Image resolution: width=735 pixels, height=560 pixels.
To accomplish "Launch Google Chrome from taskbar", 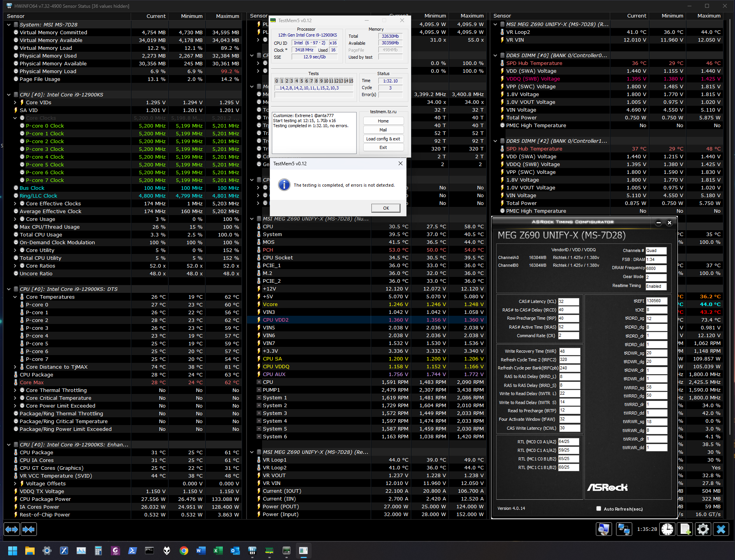I will point(184,551).
